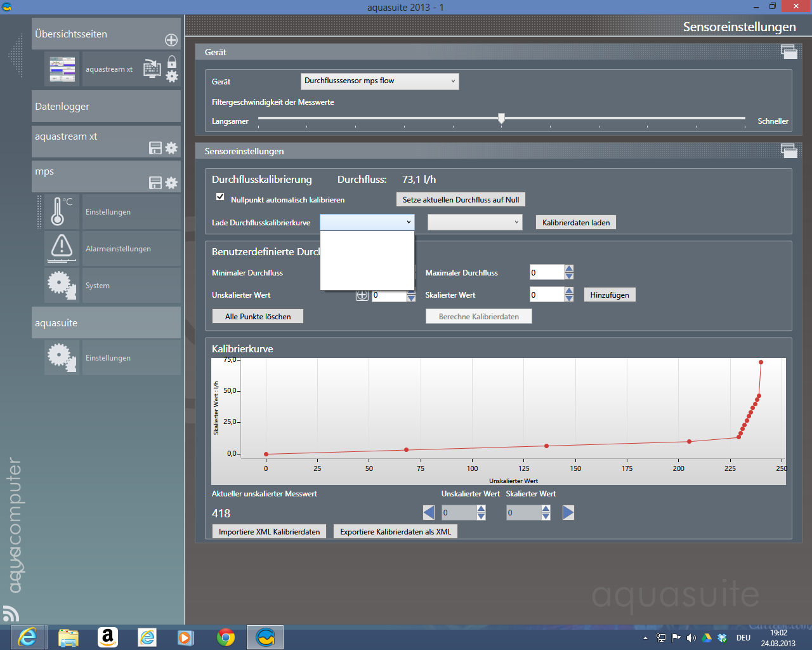Toggle Nullpunkt automatisch kalibrieren checkbox
Image resolution: width=812 pixels, height=650 pixels.
220,197
